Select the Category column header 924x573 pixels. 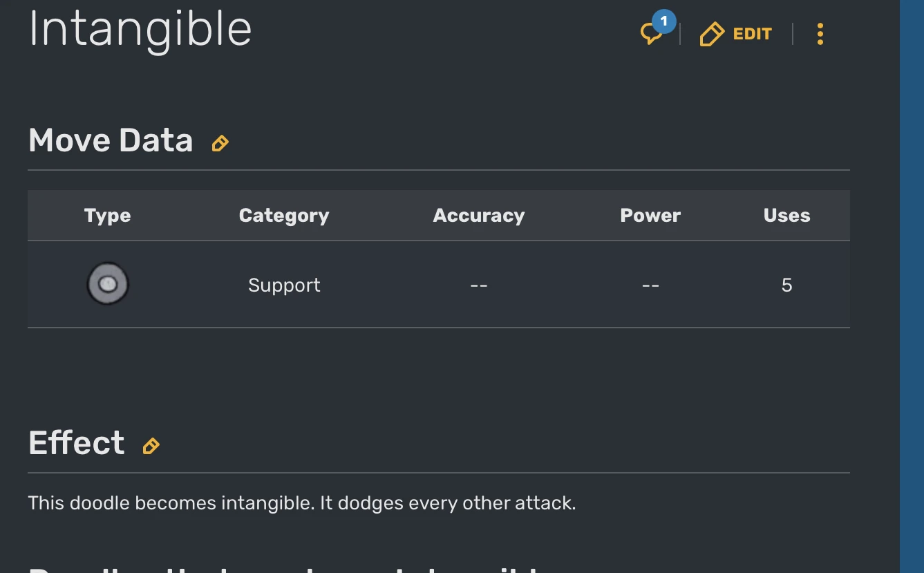[284, 216]
